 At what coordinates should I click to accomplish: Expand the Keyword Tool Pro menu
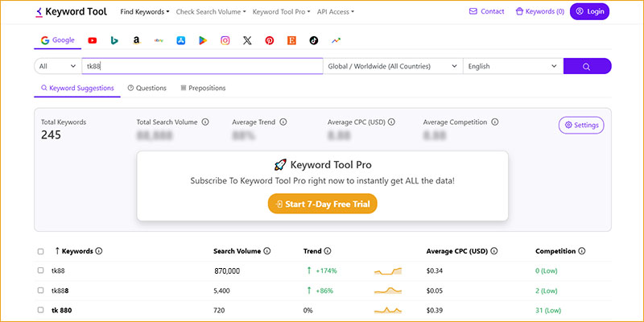tap(281, 12)
